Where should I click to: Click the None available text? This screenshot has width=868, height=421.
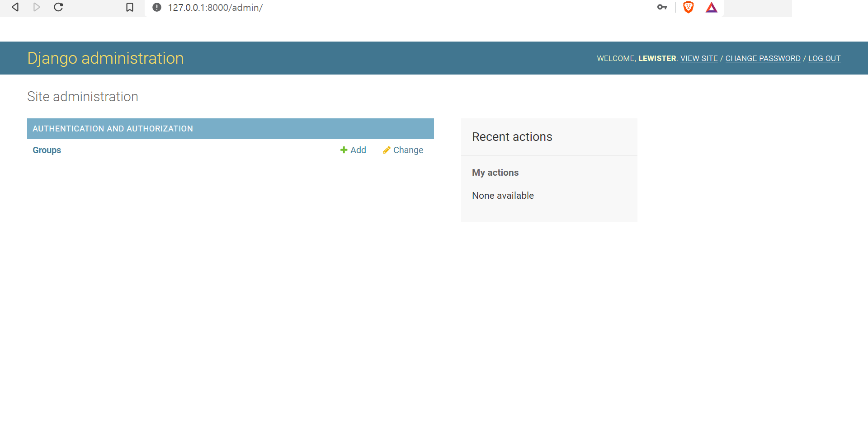(503, 196)
